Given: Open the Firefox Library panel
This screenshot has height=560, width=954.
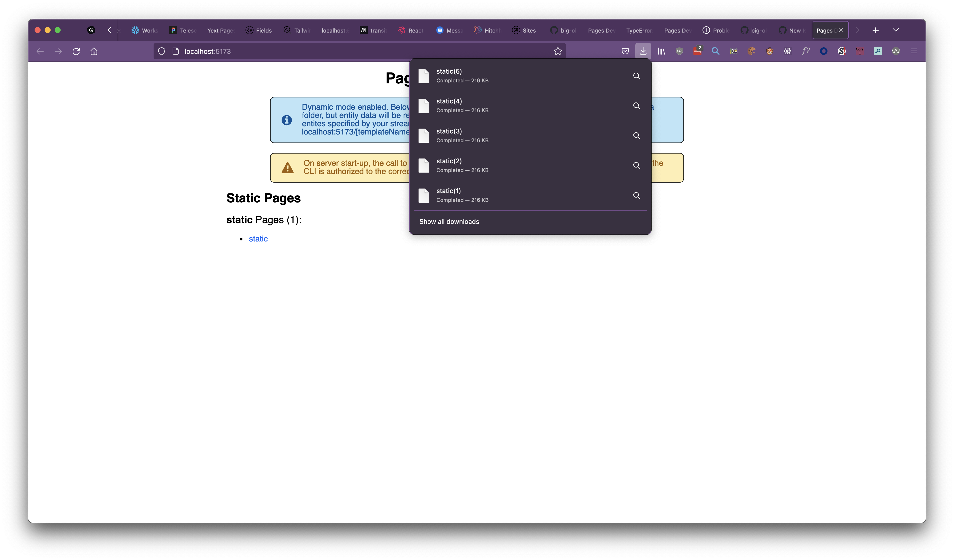Looking at the screenshot, I should pyautogui.click(x=661, y=51).
